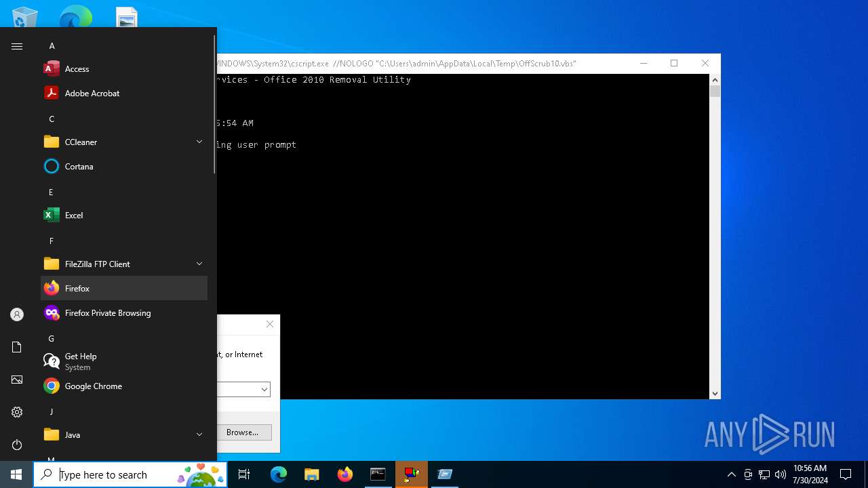The height and width of the screenshot is (488, 868).
Task: Open Microsoft Edge desktop shortcut
Action: [76, 16]
